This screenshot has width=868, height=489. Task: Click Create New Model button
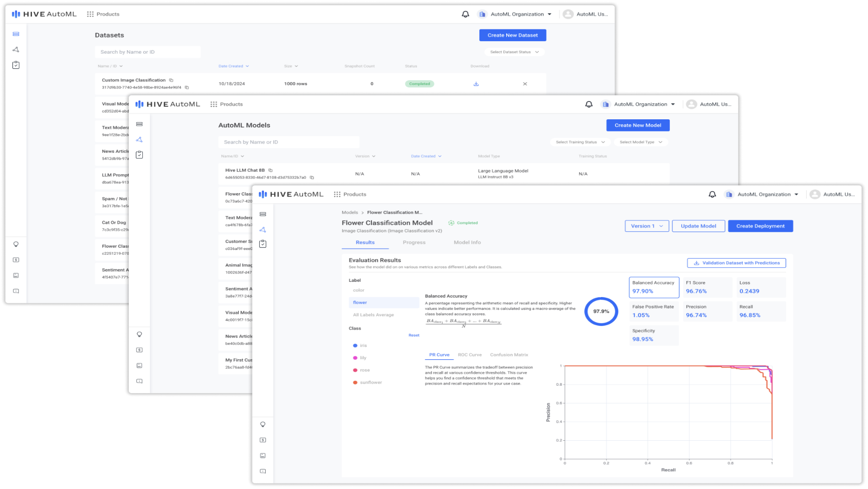point(638,125)
